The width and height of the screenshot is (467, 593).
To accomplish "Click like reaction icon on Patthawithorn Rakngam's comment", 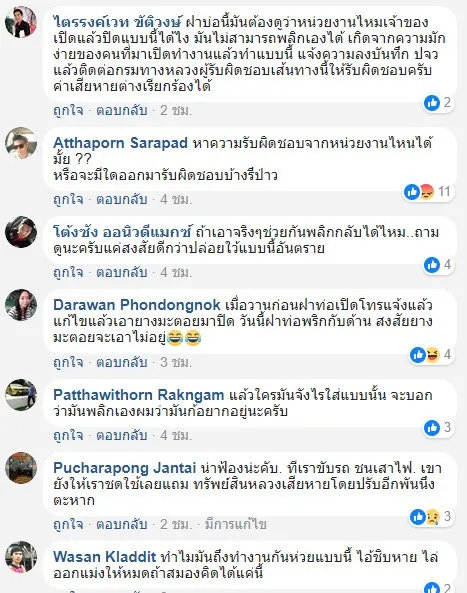I will 432,428.
